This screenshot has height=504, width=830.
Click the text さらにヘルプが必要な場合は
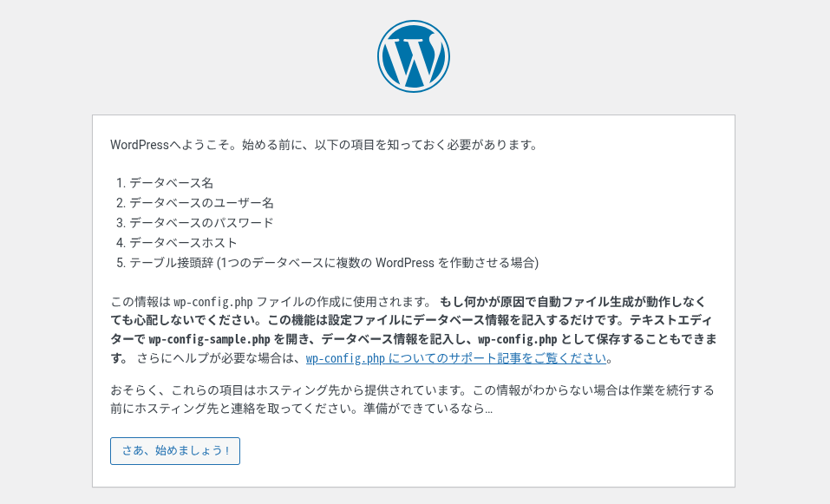point(218,358)
